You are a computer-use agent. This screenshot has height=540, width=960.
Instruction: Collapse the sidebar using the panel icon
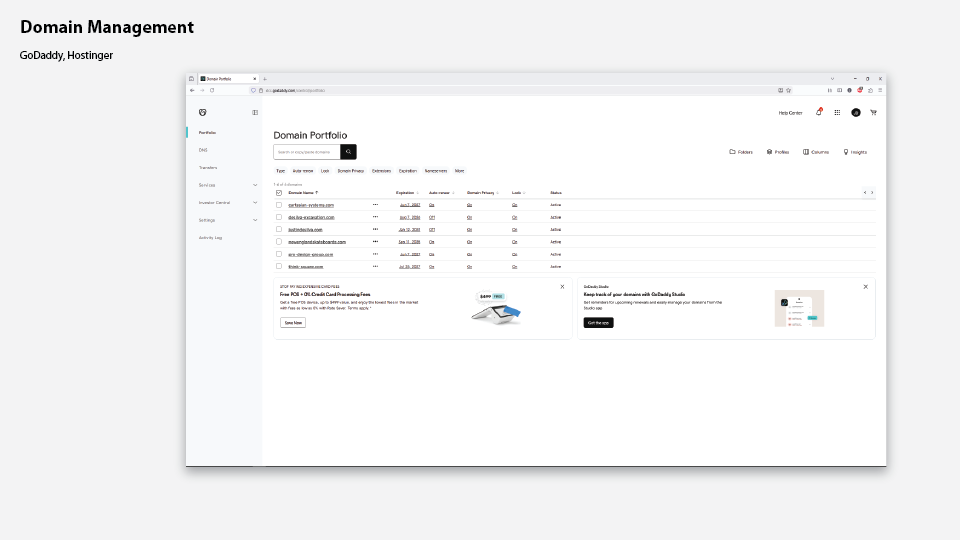tap(255, 112)
